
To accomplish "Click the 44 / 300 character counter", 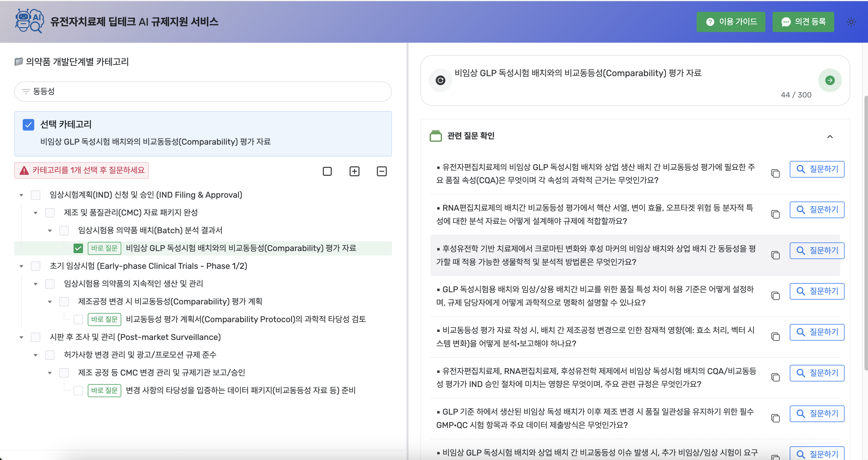I will tap(796, 95).
